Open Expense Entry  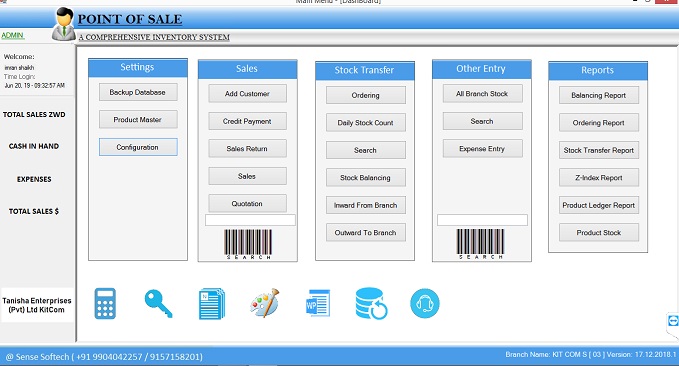482,149
